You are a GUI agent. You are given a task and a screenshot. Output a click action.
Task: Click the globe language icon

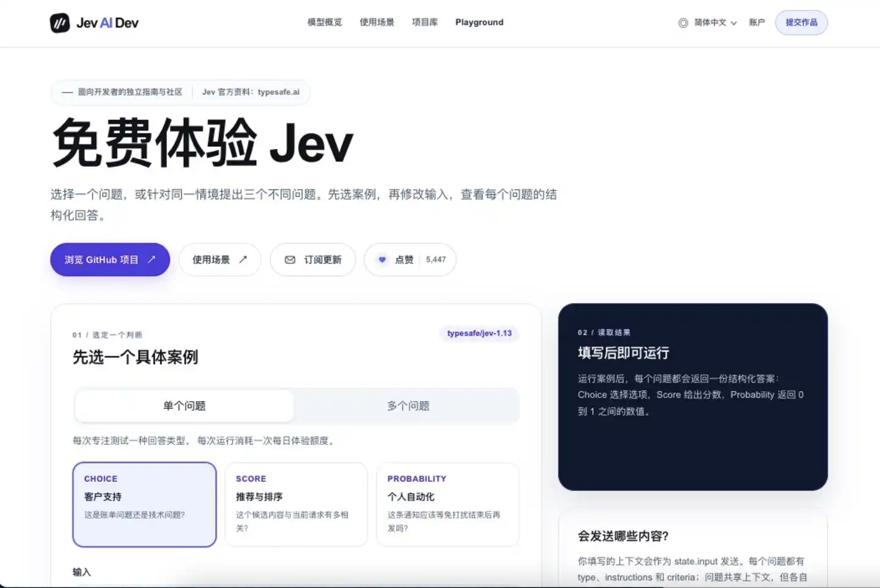click(683, 23)
